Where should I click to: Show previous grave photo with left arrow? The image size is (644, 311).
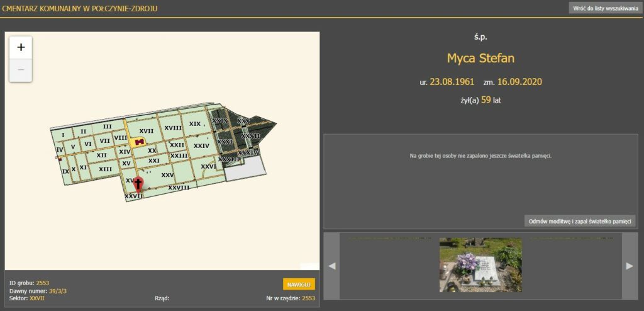[x=331, y=266]
